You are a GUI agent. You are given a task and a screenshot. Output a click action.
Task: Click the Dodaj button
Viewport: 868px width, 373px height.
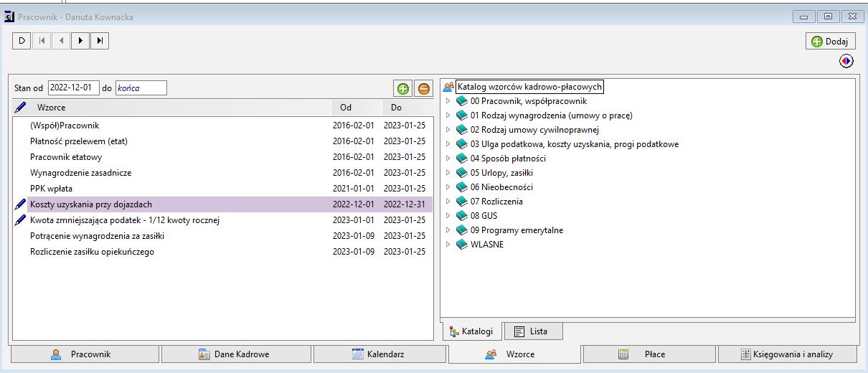(x=830, y=41)
